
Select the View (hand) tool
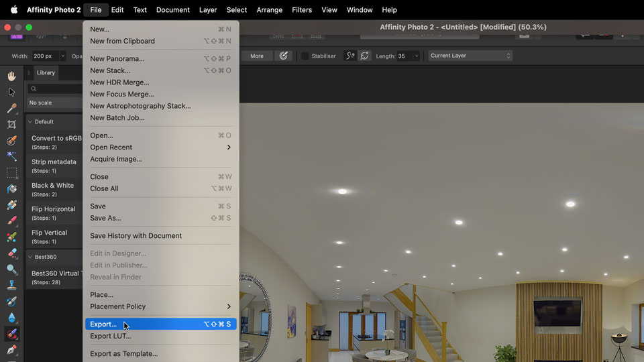(11, 76)
